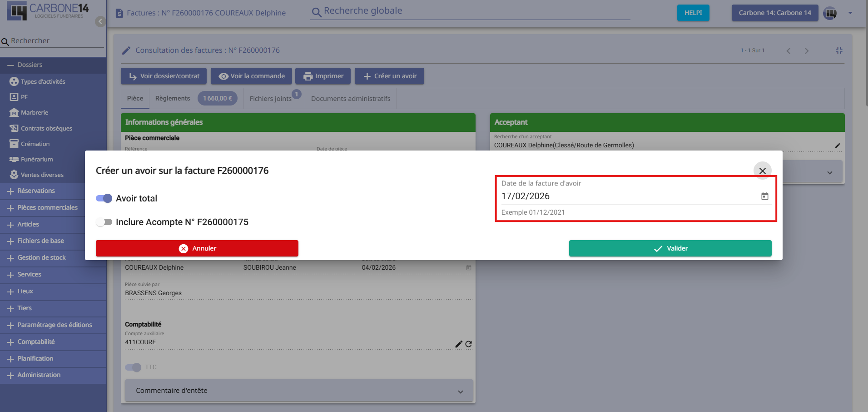868x412 pixels.
Task: Go to next invoice with right chevron
Action: point(806,51)
